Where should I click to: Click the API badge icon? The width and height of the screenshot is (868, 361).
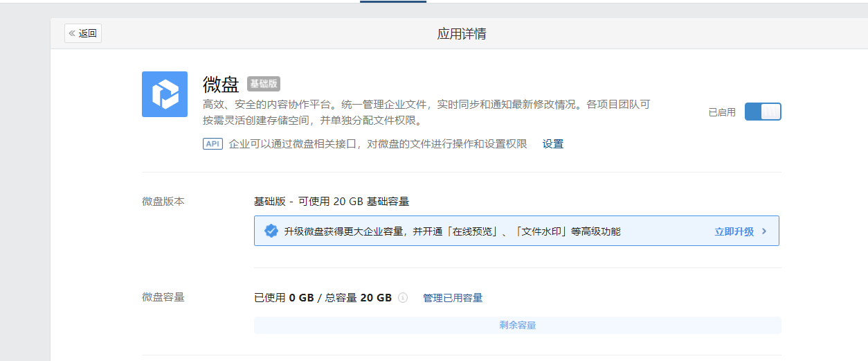pyautogui.click(x=213, y=144)
